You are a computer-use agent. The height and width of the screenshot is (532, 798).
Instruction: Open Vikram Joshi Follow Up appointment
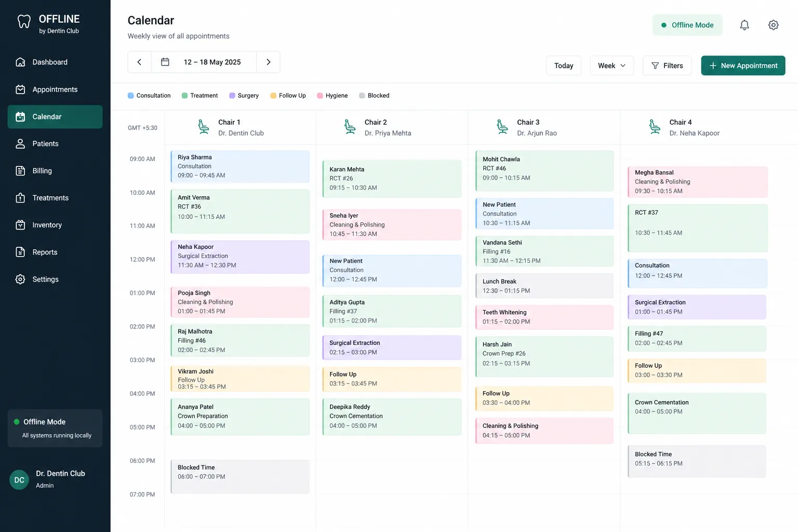click(x=240, y=379)
